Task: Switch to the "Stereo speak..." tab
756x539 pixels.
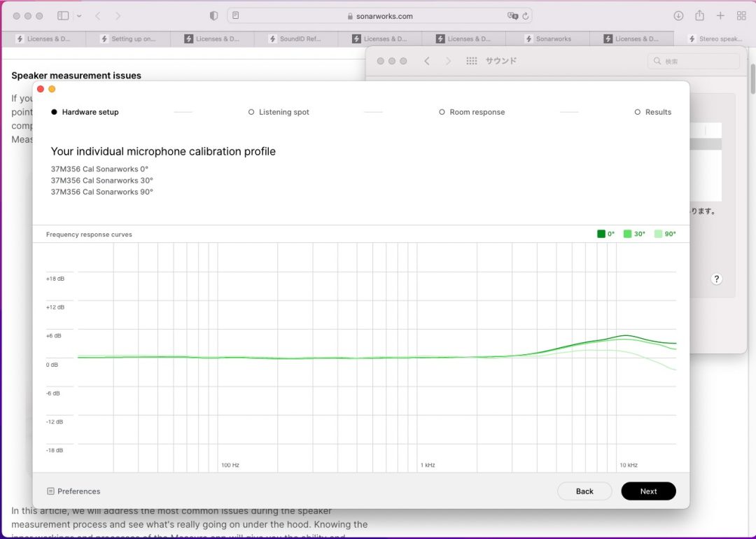Action: coord(715,39)
